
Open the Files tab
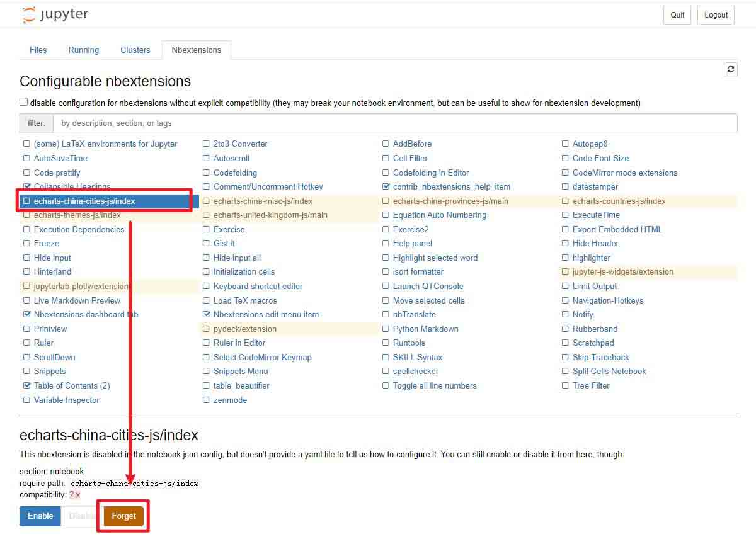tap(38, 50)
